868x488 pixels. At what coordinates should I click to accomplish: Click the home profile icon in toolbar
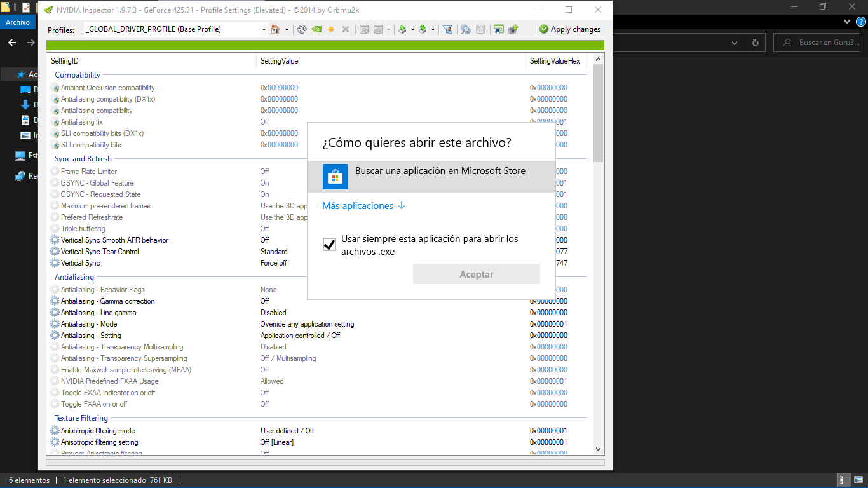coord(275,29)
